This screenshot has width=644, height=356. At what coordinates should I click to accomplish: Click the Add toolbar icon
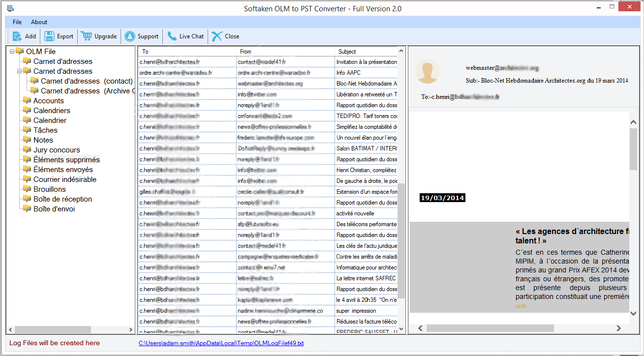point(17,36)
